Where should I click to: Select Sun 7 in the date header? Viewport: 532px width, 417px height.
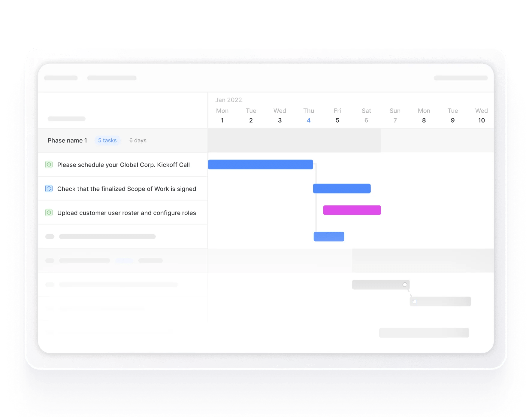[x=395, y=115]
